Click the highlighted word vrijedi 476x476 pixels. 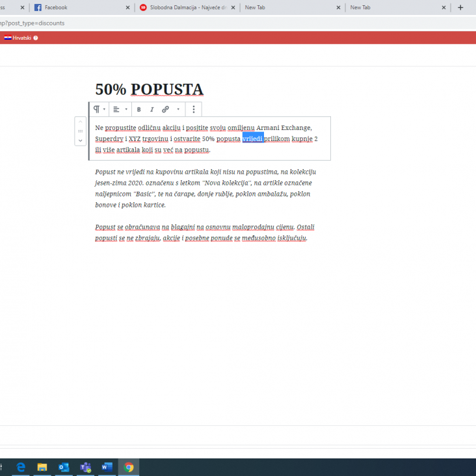tap(252, 139)
